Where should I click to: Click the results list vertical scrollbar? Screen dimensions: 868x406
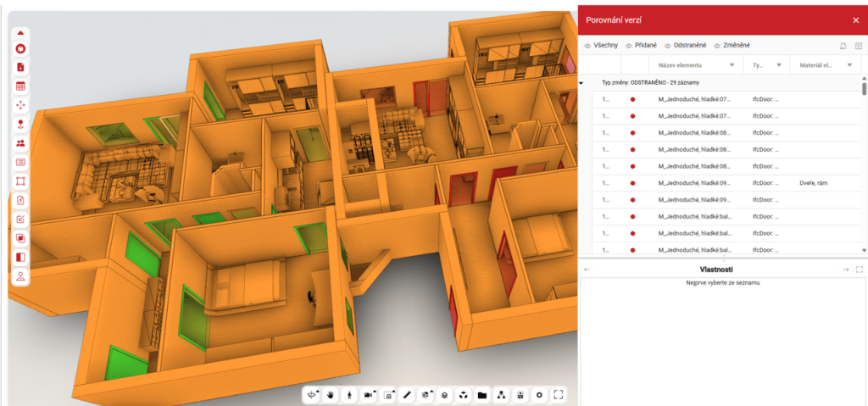(x=864, y=89)
